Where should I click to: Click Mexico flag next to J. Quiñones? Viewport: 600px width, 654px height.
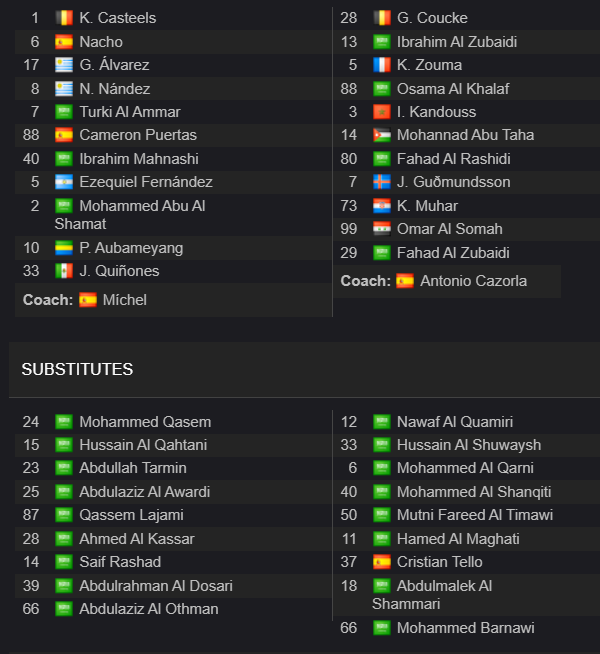point(64,271)
